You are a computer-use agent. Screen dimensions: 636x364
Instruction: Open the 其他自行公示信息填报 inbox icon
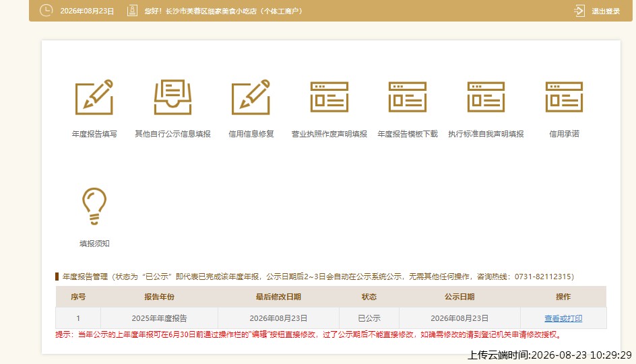point(172,97)
